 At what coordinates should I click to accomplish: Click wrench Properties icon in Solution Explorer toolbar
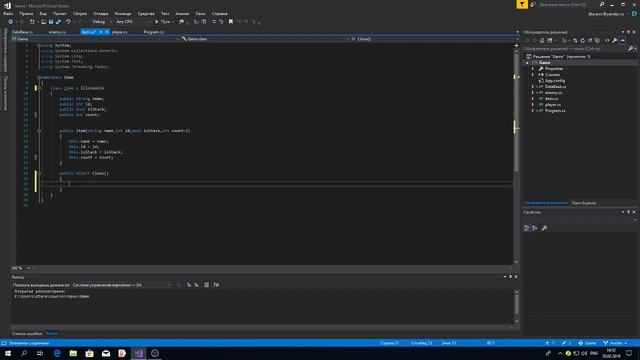tap(615, 40)
